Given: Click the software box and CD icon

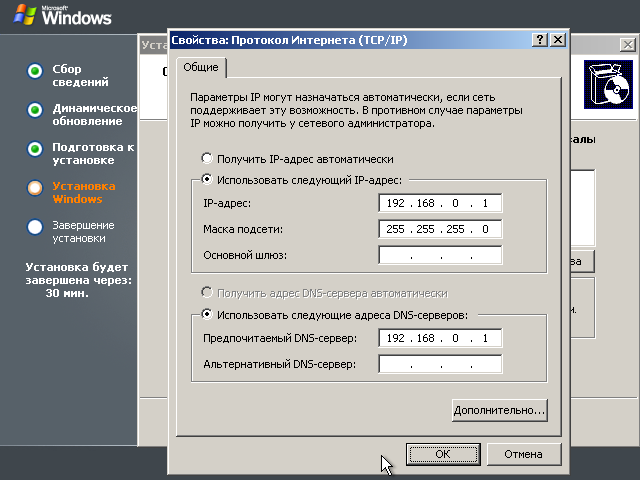Looking at the screenshot, I should coord(608,84).
